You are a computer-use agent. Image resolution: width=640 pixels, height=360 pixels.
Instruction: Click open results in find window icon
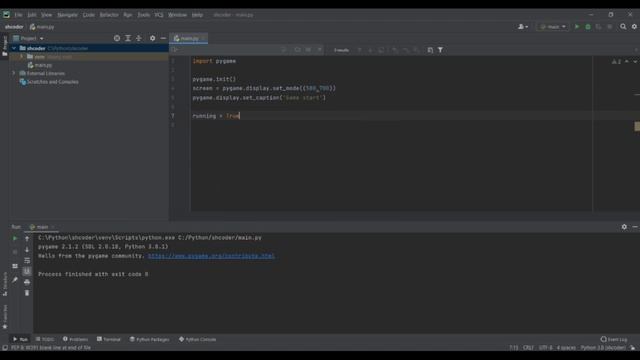tap(430, 50)
